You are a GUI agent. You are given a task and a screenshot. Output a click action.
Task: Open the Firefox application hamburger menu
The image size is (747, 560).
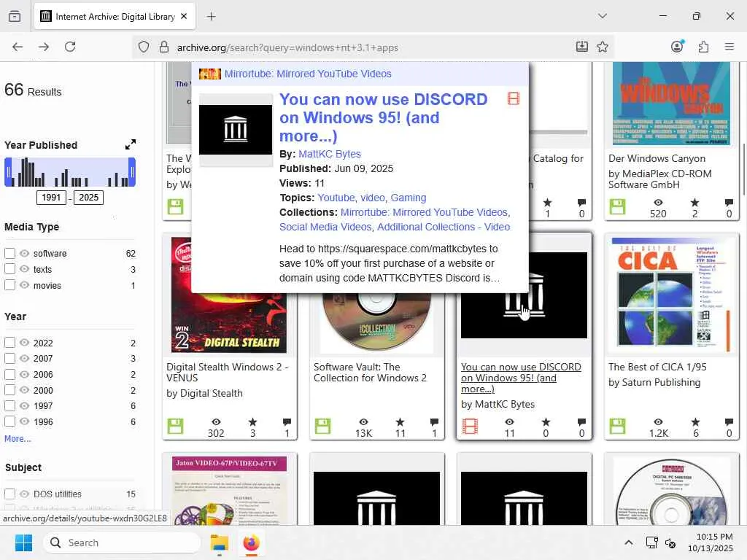[729, 47]
